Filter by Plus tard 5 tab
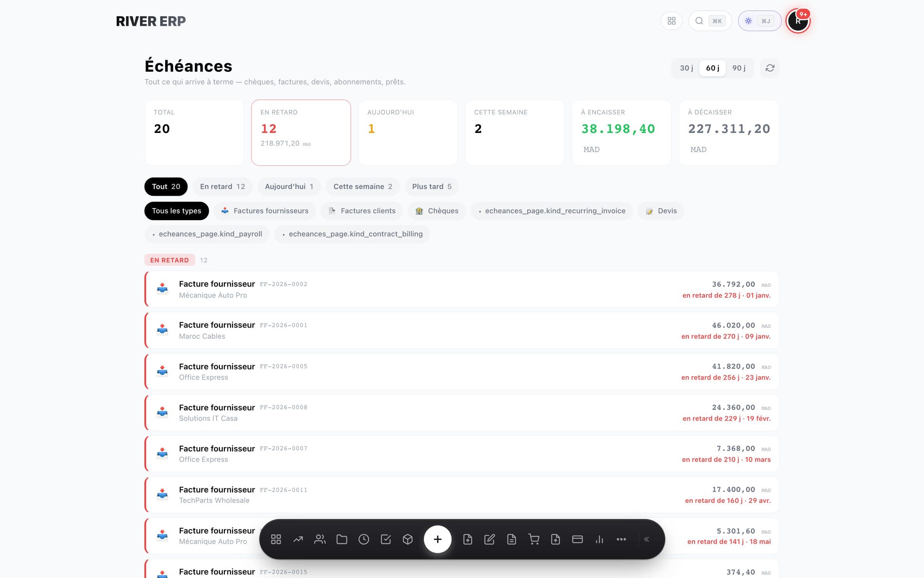 pos(432,187)
